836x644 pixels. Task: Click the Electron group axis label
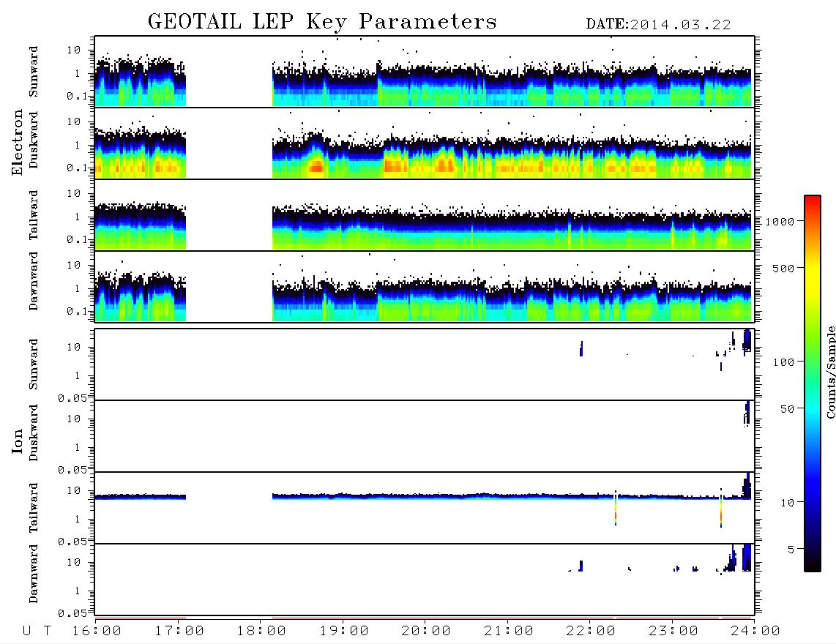(18, 143)
